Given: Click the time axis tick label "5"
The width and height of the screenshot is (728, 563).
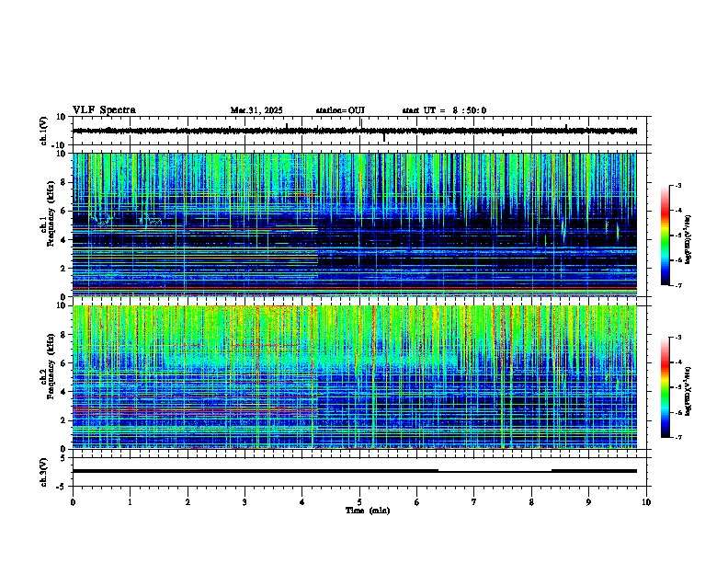Looking at the screenshot, I should pos(359,502).
